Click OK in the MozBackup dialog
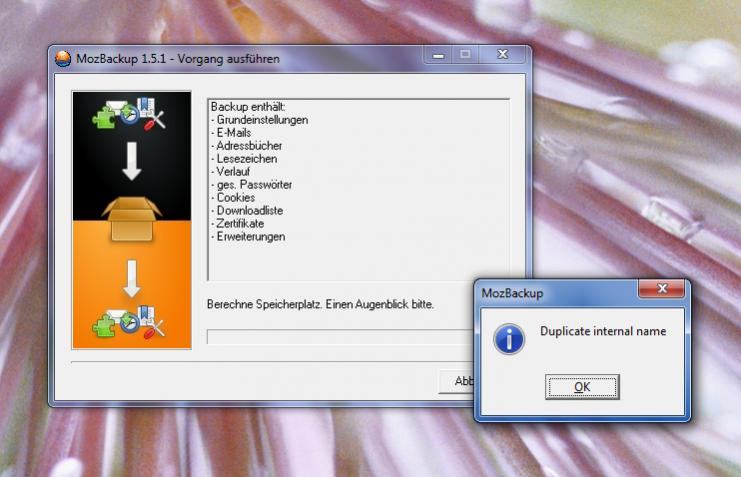Screen dimensions: 741x477 point(582,387)
